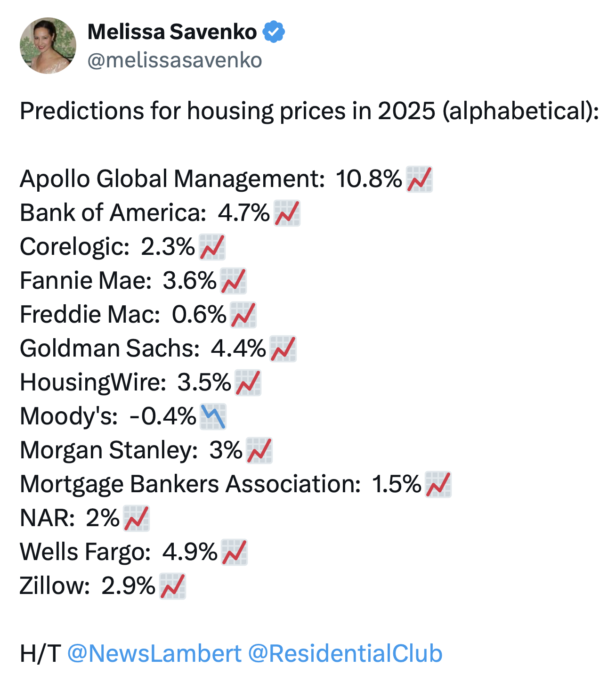
Task: Open the Melissa Savenko display name
Action: pyautogui.click(x=172, y=32)
